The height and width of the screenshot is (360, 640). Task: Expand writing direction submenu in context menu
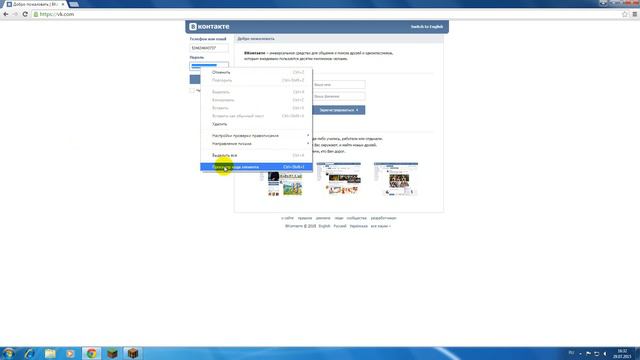pos(256,144)
